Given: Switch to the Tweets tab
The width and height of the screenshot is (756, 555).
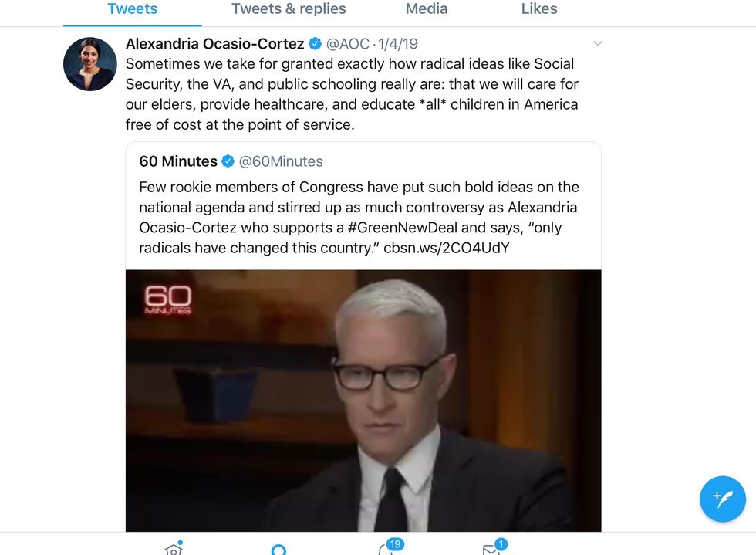Looking at the screenshot, I should 132,9.
